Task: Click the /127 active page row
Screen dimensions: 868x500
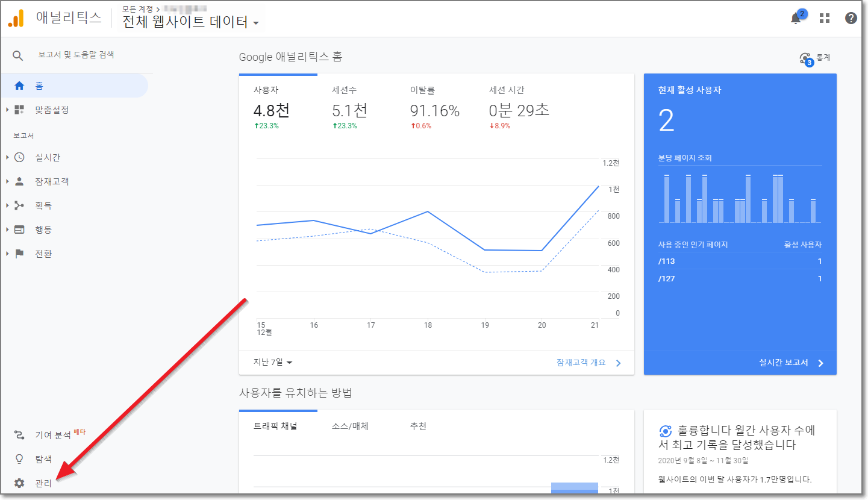Action: tap(740, 279)
